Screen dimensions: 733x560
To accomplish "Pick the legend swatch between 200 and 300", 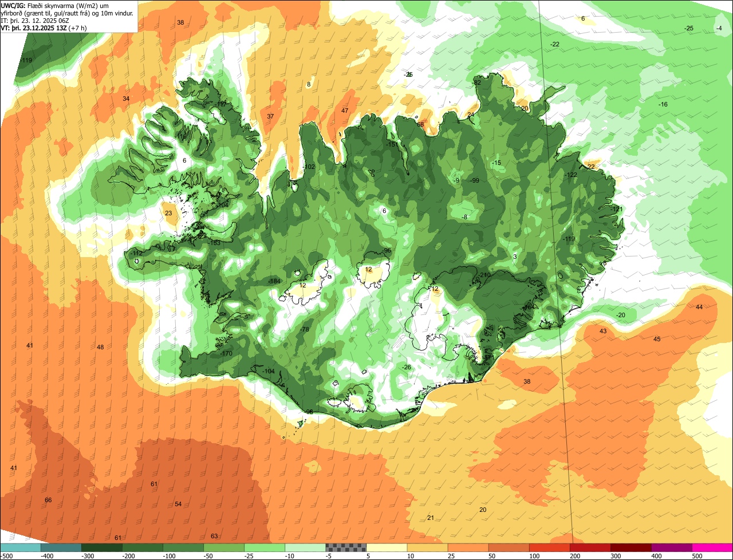I will (x=590, y=547).
